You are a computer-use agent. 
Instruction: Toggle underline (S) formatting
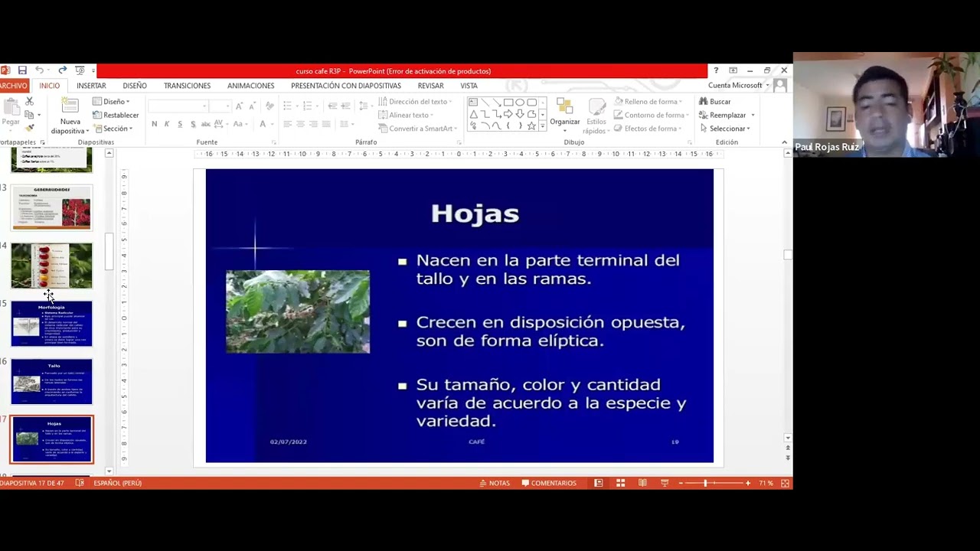tap(180, 124)
